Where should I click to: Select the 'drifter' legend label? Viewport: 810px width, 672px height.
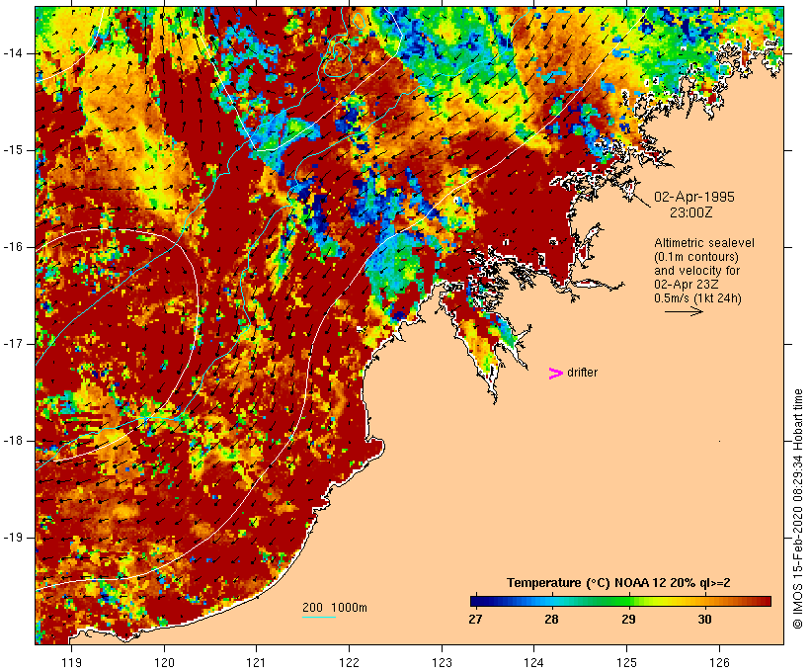(x=582, y=373)
